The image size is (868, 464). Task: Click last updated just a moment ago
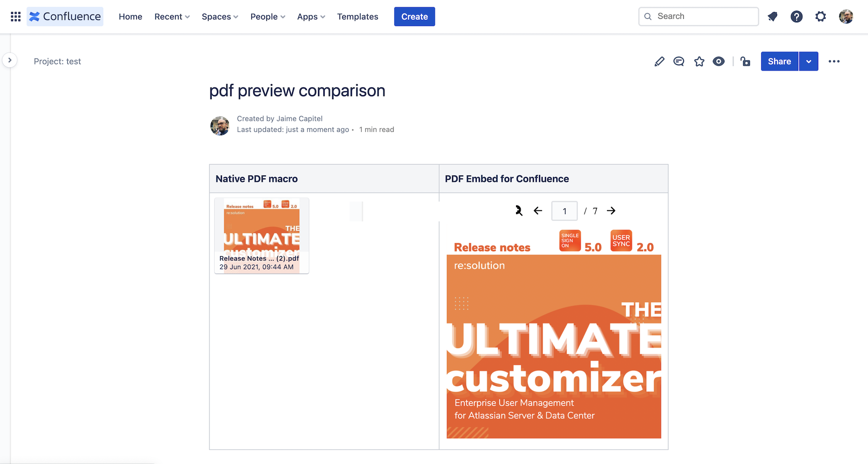293,130
